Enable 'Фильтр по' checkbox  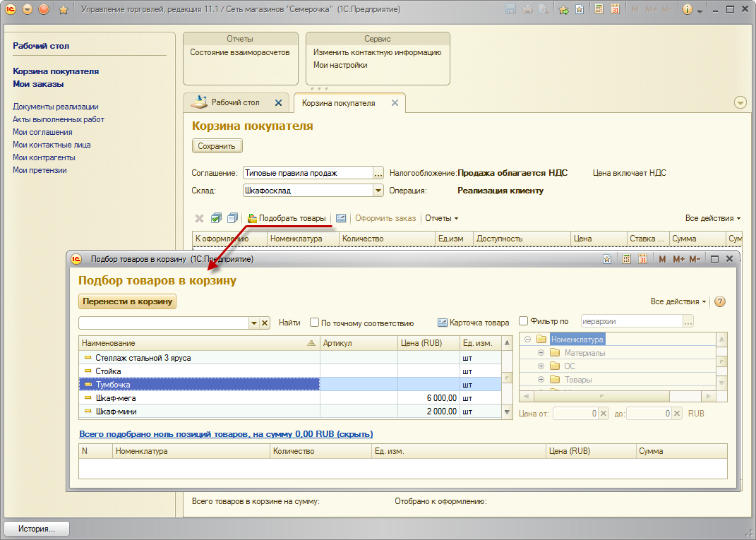(524, 321)
